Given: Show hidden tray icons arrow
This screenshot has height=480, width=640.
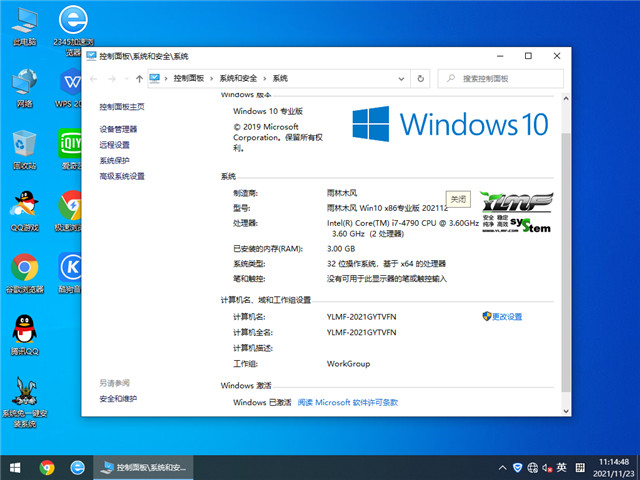Looking at the screenshot, I should click(502, 468).
